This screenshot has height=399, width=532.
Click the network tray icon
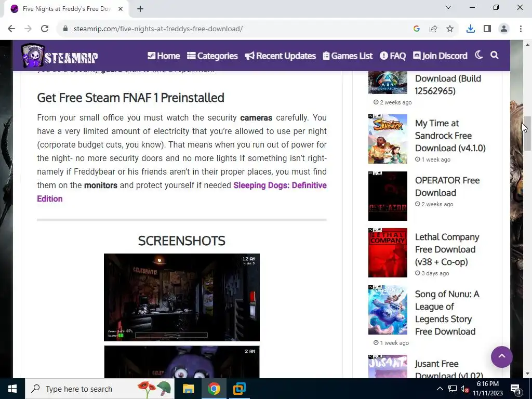pyautogui.click(x=453, y=389)
